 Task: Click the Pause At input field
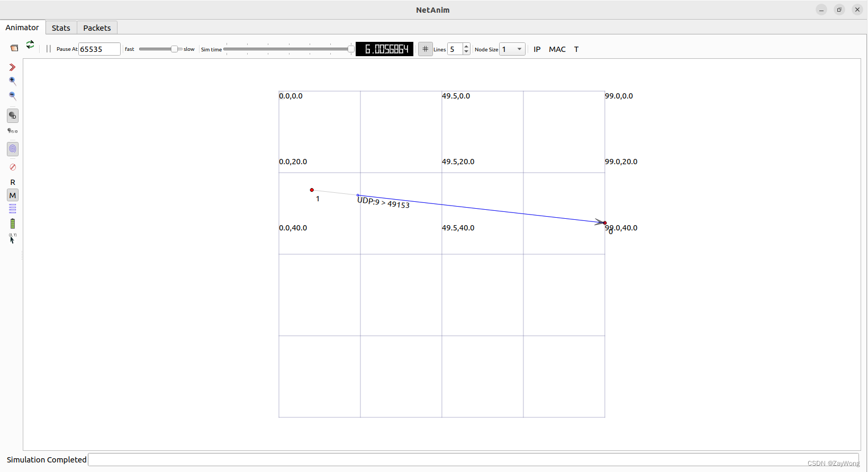tap(100, 49)
